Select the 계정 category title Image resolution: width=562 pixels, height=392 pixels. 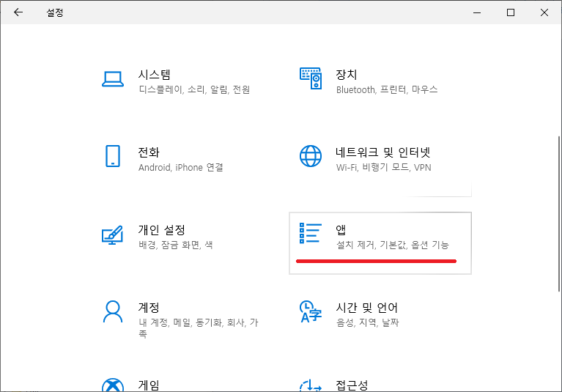point(149,308)
